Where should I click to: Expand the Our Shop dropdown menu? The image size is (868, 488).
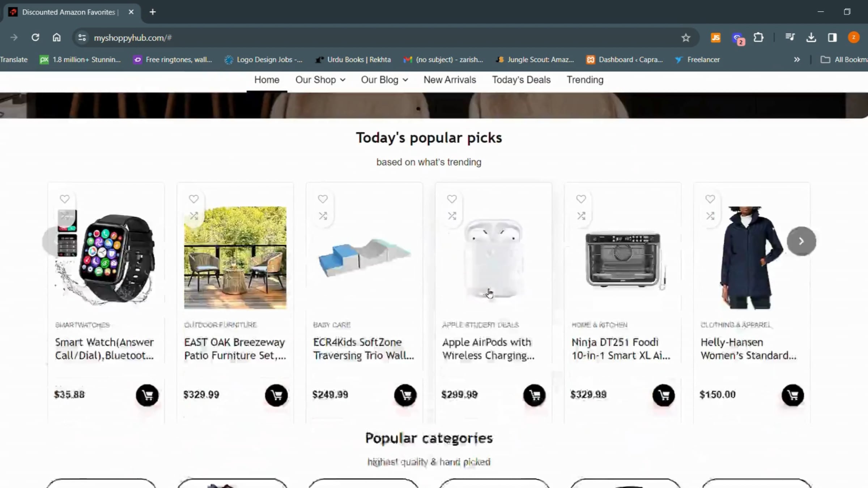(320, 80)
